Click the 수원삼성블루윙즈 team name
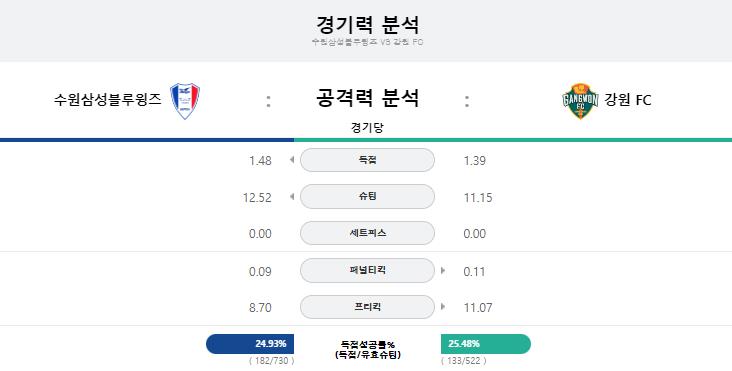The image size is (732, 371). tap(107, 99)
